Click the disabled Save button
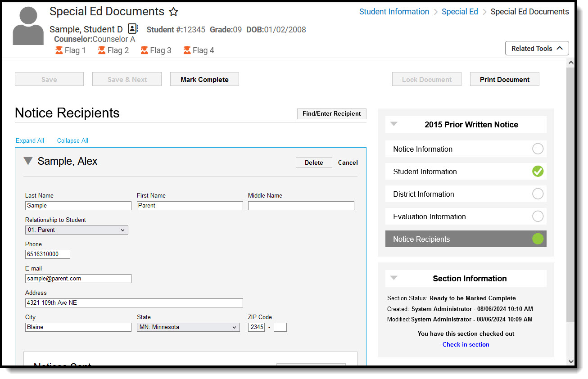 pyautogui.click(x=49, y=79)
